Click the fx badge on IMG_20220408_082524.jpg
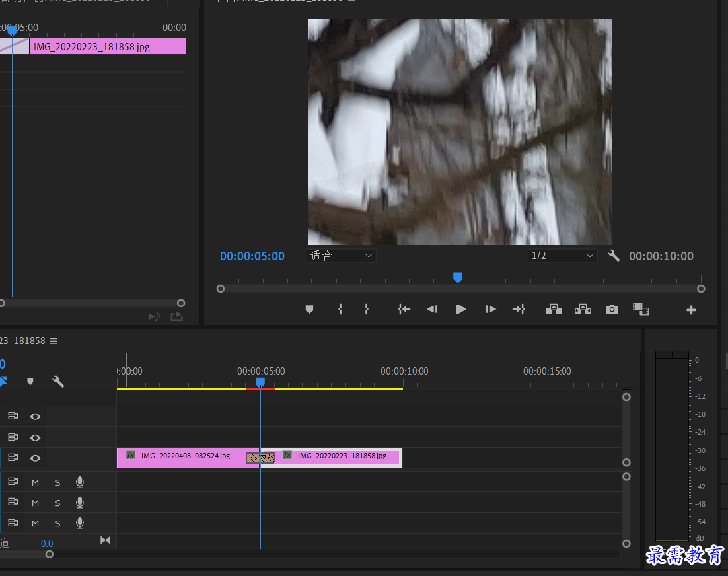Image resolution: width=728 pixels, height=576 pixels. (x=130, y=455)
